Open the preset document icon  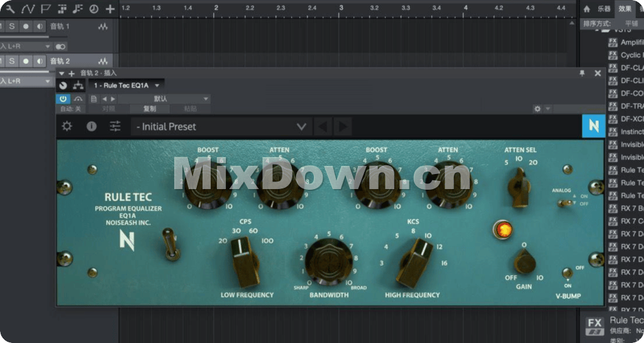pos(94,99)
